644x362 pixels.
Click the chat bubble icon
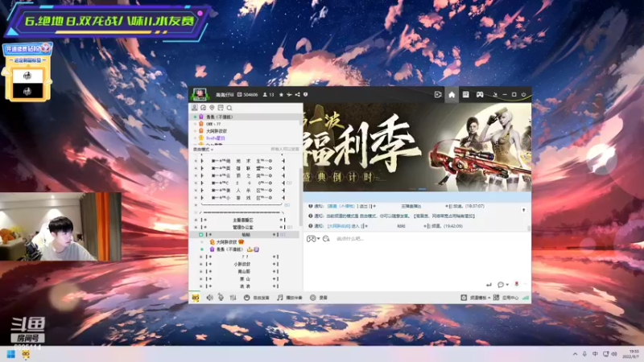coord(501,285)
